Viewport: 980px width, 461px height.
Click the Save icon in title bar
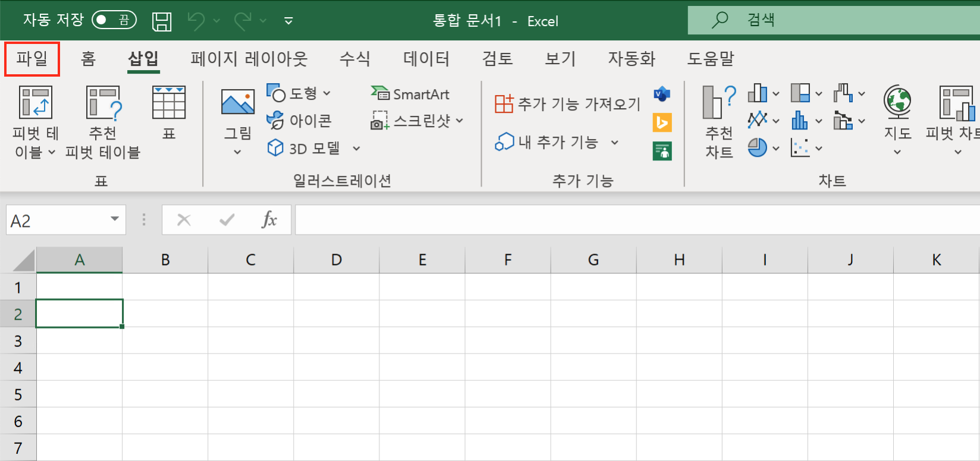(162, 21)
